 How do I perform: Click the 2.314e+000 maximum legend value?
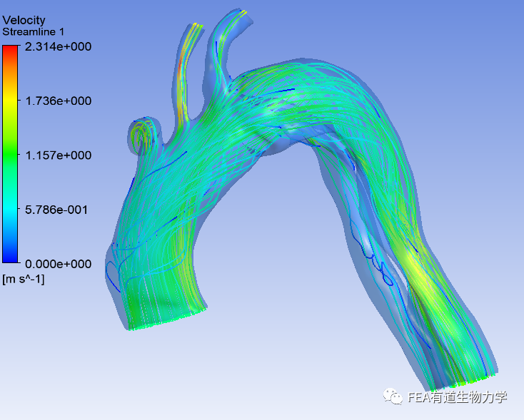tap(58, 46)
